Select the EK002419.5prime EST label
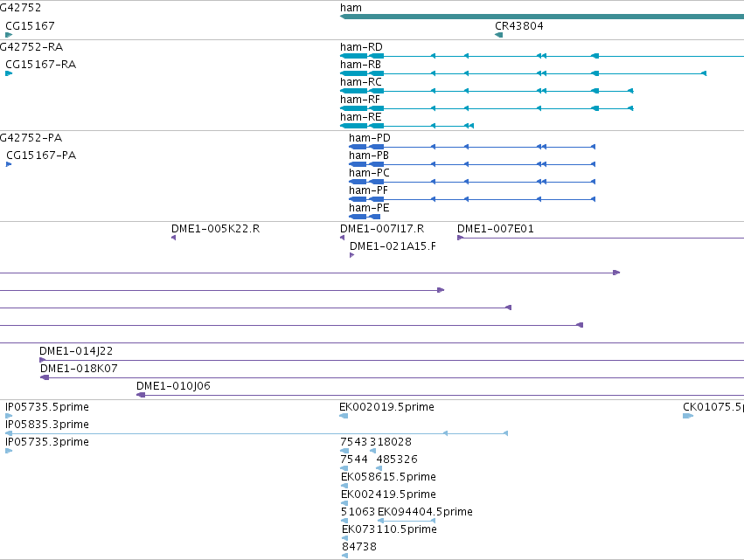The height and width of the screenshot is (560, 744). pos(388,495)
